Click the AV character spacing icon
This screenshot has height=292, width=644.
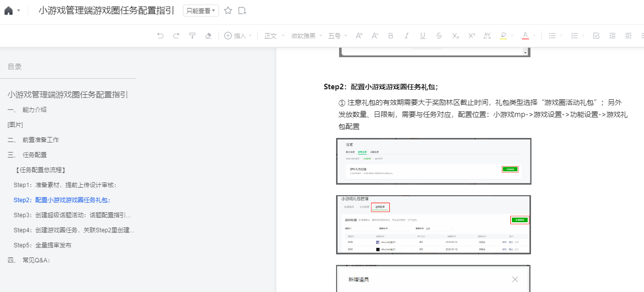click(x=487, y=36)
